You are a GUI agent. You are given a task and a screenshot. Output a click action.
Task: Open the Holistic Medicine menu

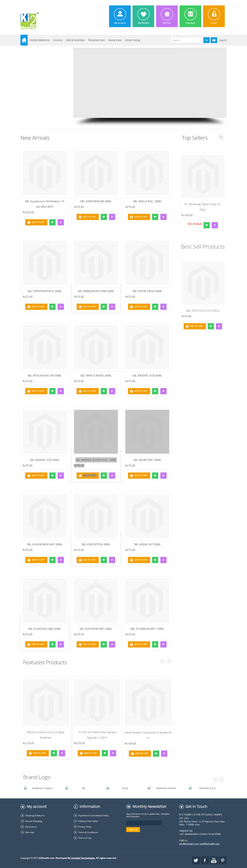(39, 40)
